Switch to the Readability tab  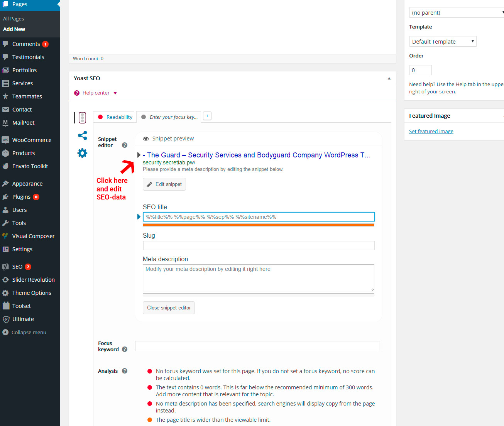click(x=114, y=117)
